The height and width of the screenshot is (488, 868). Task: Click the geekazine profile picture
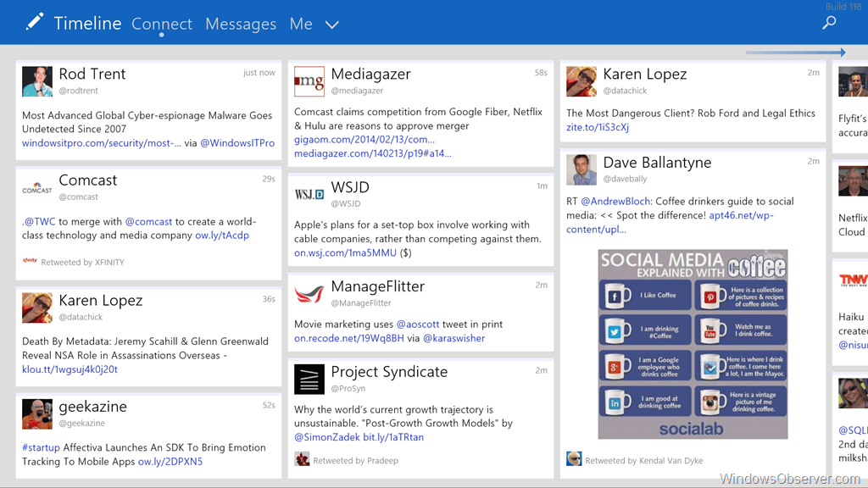pyautogui.click(x=37, y=413)
